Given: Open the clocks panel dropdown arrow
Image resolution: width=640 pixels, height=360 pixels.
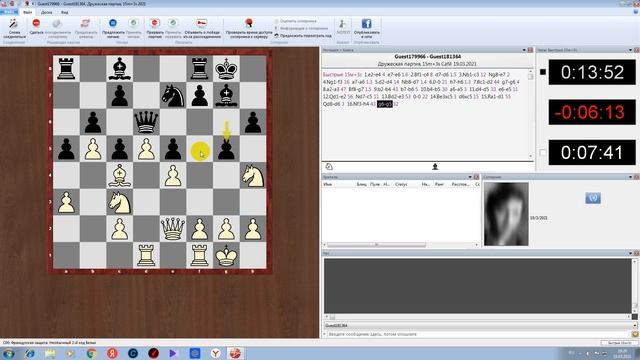Looking at the screenshot, I should click(630, 50).
